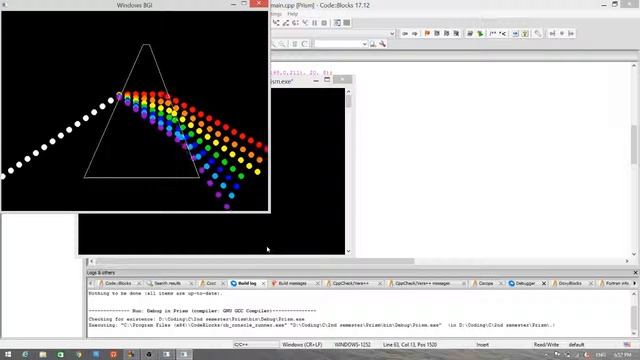Click the Step out debugger icon
The width and height of the screenshot is (640, 360).
286,23
